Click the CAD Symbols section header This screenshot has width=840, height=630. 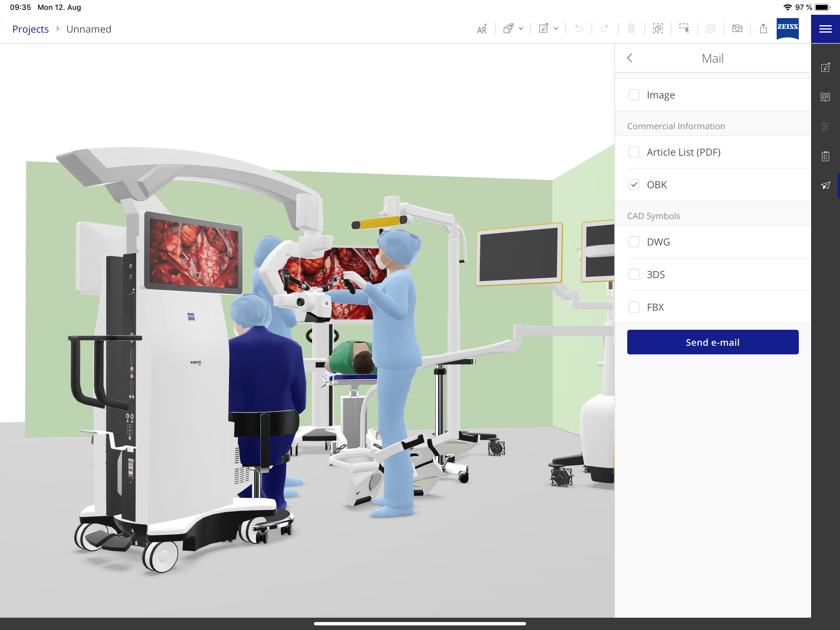click(654, 216)
